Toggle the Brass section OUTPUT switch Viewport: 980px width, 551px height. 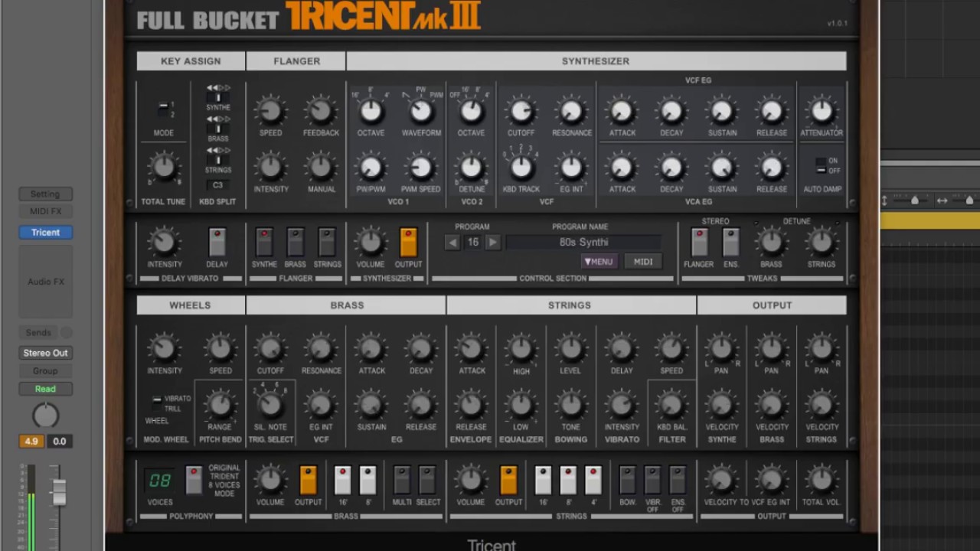click(308, 480)
